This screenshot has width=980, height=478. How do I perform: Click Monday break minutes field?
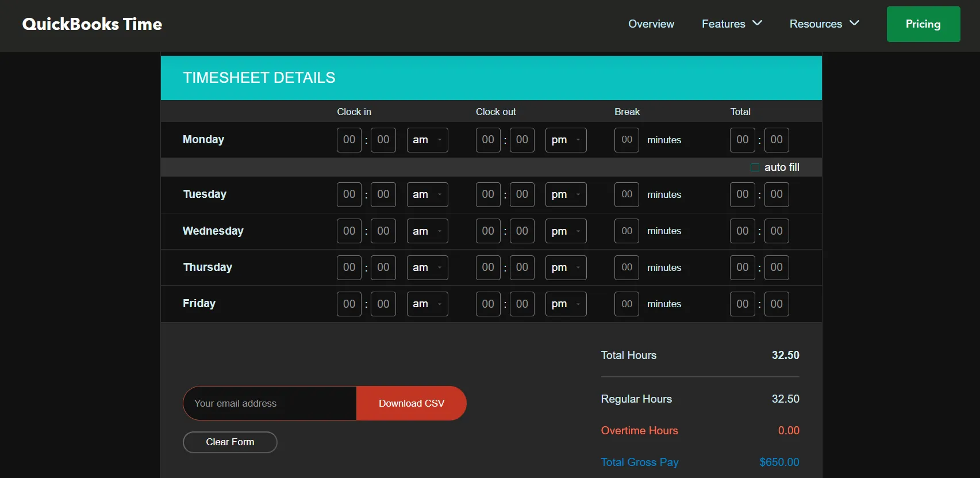(x=627, y=140)
